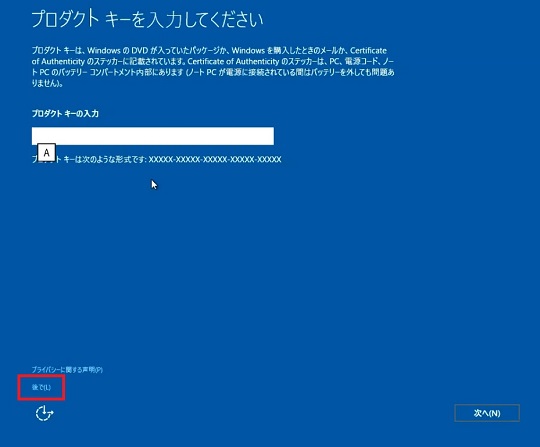540x447 pixels.
Task: Click the heading プロダクト キーを入力してください
Action: pos(147,20)
